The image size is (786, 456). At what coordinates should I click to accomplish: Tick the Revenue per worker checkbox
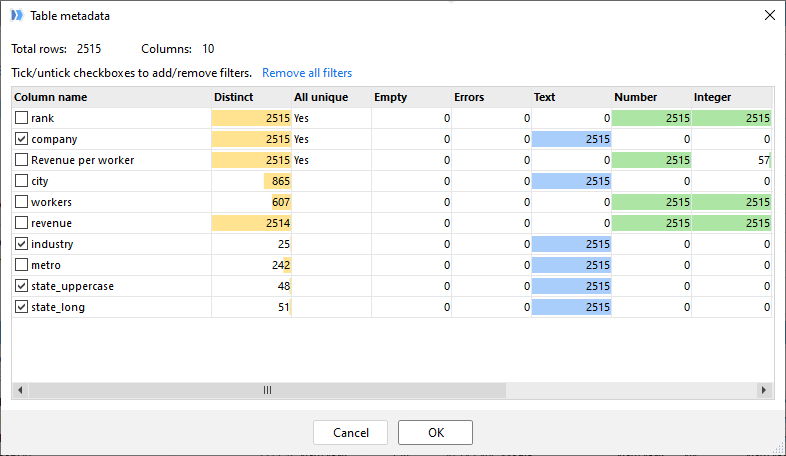[x=21, y=160]
